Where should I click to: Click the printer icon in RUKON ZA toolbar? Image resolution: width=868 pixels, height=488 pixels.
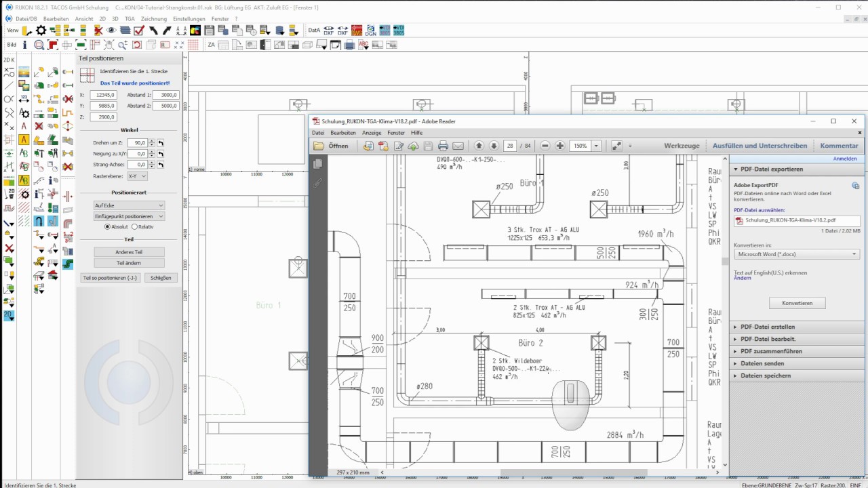(x=349, y=45)
